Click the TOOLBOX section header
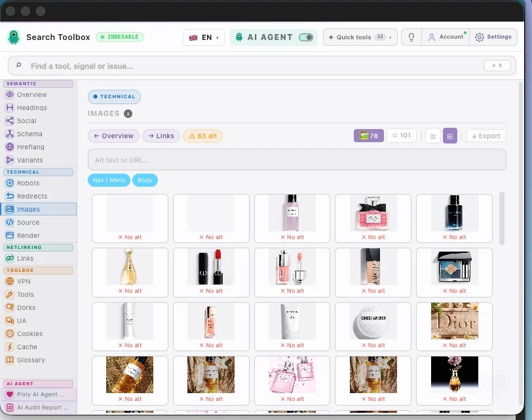 (x=39, y=271)
